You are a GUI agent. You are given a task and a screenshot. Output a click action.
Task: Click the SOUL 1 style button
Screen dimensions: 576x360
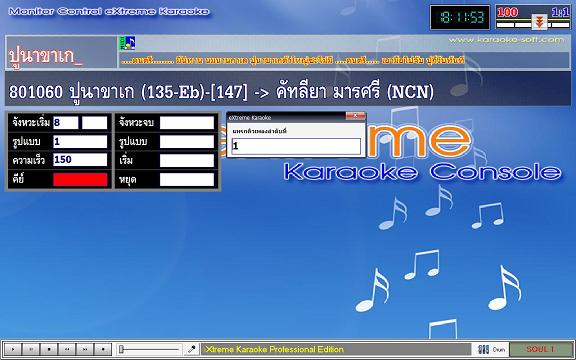[x=540, y=349]
